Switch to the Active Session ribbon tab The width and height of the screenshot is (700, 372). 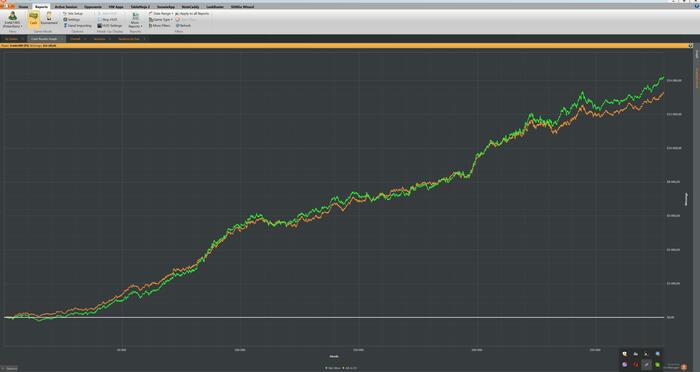click(66, 7)
